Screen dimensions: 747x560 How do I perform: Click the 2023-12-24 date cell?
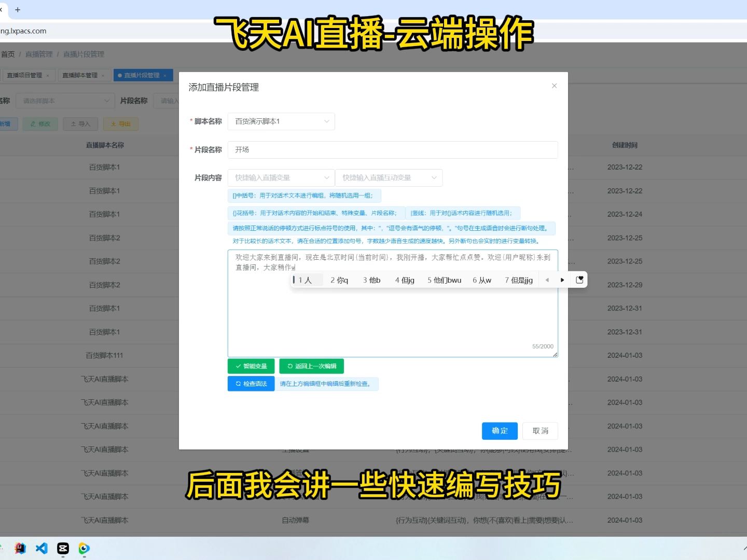click(x=625, y=214)
